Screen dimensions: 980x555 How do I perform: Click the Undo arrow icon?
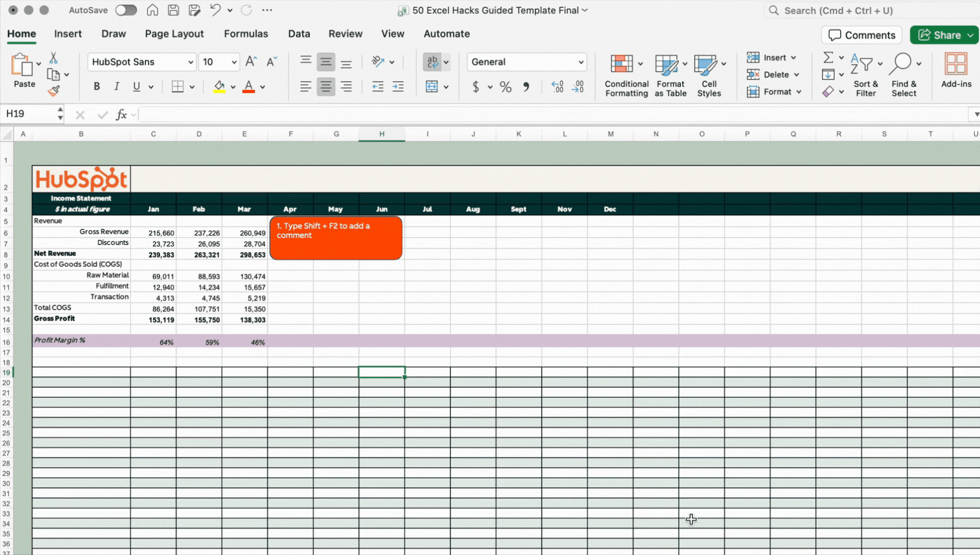coord(215,10)
